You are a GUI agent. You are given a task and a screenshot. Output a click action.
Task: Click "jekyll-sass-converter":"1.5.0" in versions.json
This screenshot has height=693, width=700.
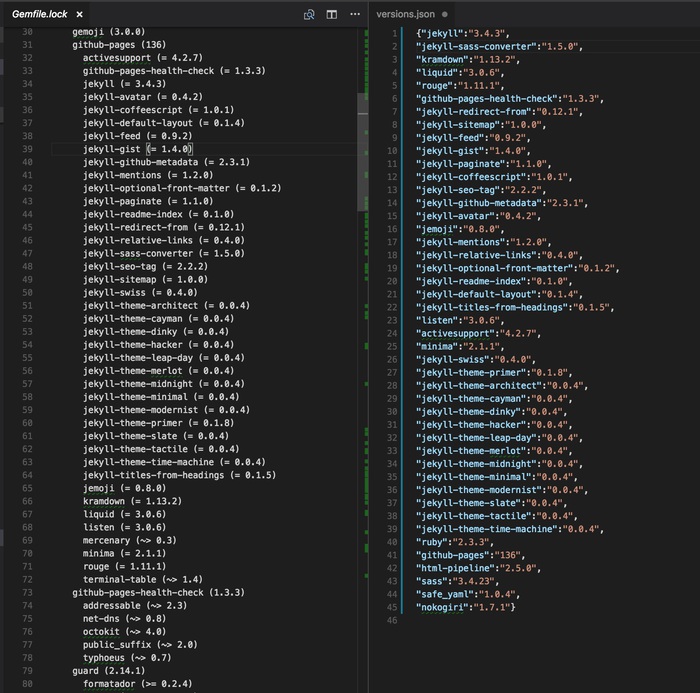point(499,46)
